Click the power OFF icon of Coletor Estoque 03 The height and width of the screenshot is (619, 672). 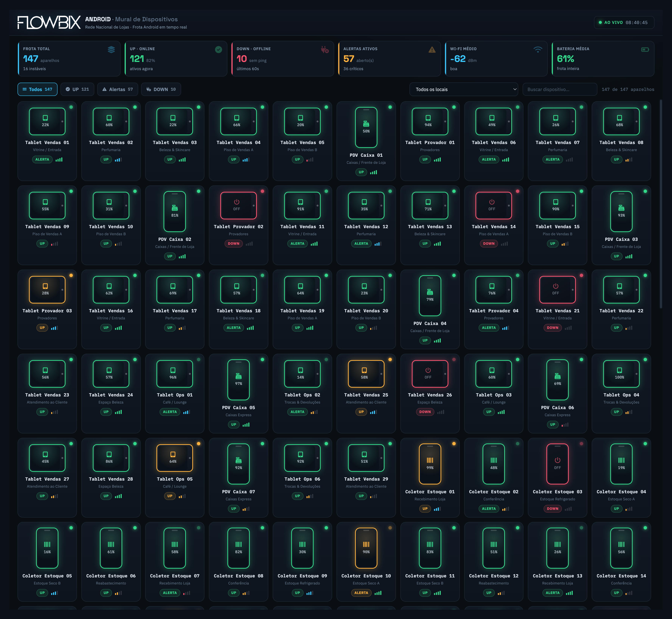(x=557, y=460)
